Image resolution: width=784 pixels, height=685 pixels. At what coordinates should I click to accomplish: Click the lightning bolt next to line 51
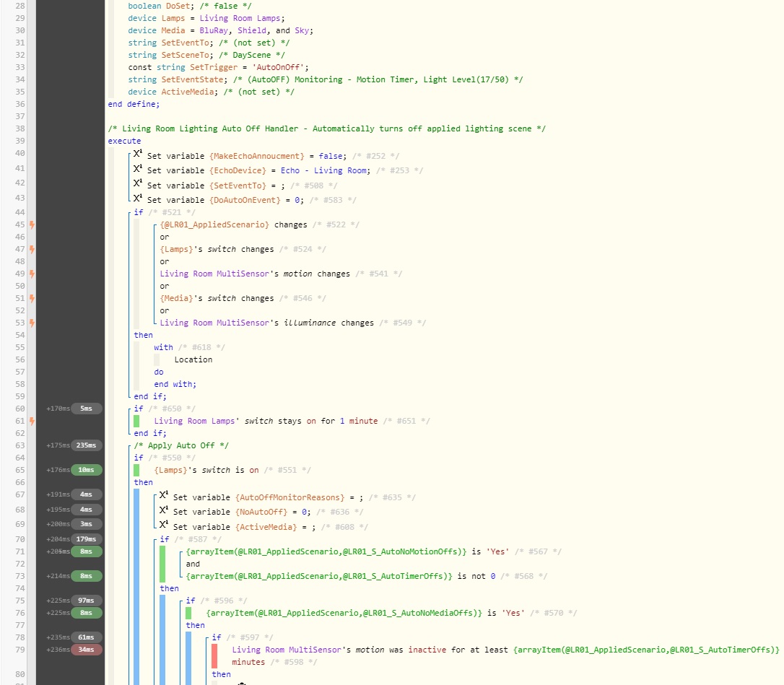[32, 299]
